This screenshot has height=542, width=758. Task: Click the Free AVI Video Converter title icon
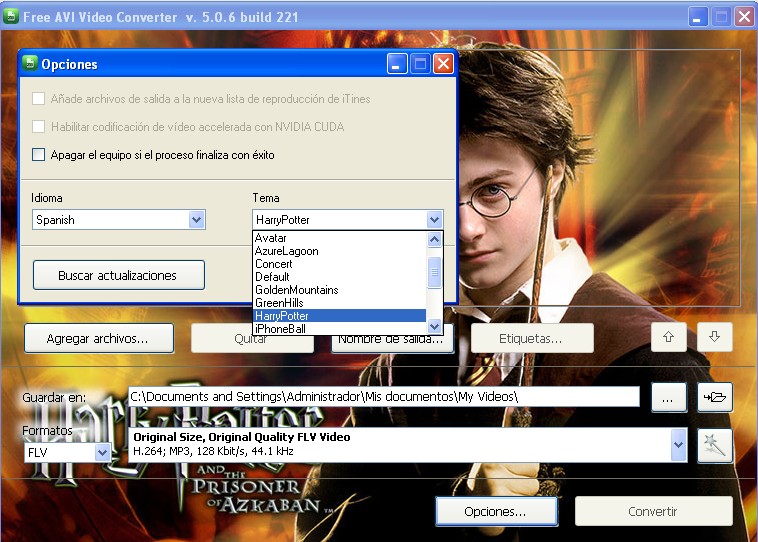tap(11, 17)
